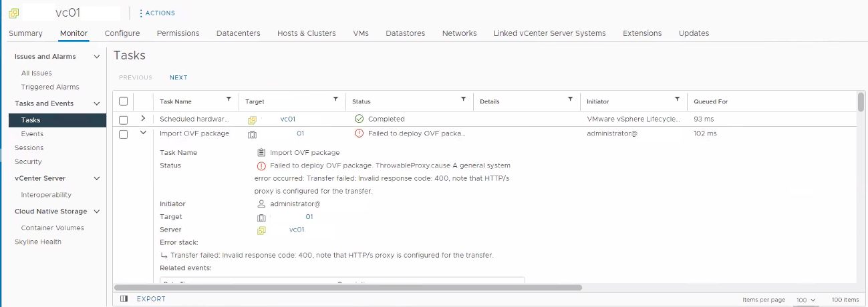The width and height of the screenshot is (868, 307).
Task: Click the column chooser icon beside Export
Action: pos(124,299)
